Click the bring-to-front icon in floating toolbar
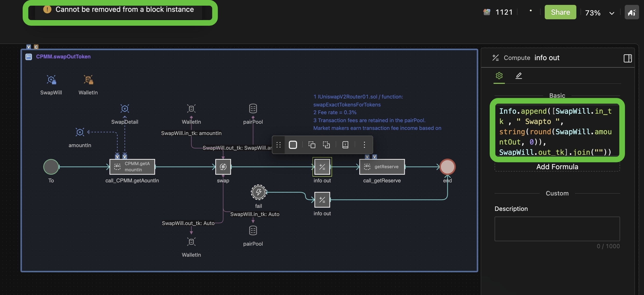 point(312,145)
